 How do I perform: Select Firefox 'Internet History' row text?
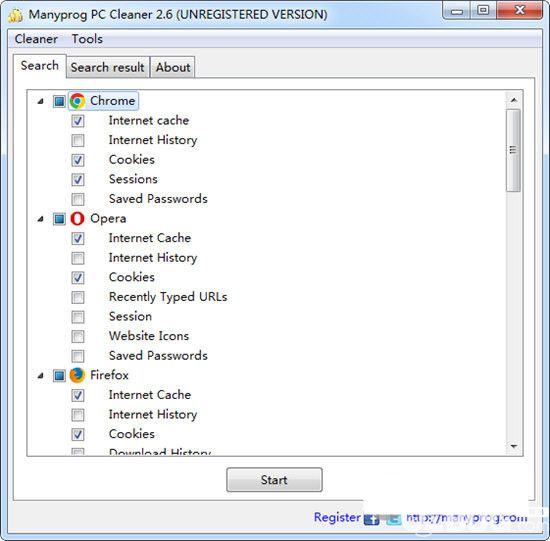(153, 414)
